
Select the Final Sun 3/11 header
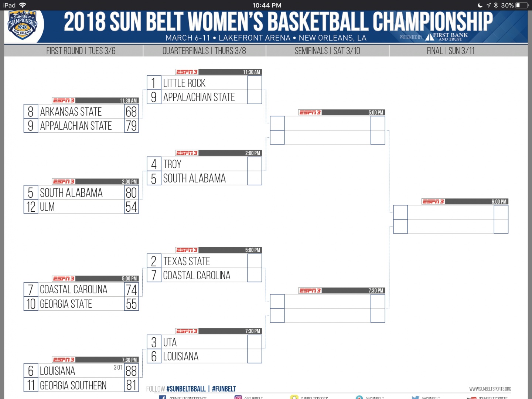click(450, 51)
